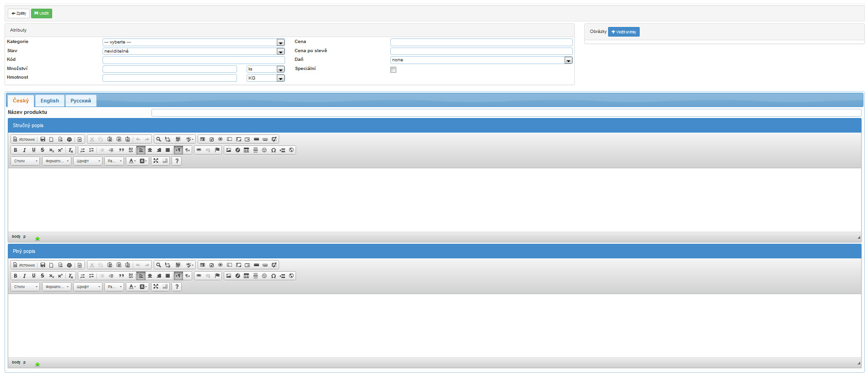This screenshot has width=868, height=375.
Task: Click the Print icon in the Plný popis toolbar
Action: coord(69,265)
